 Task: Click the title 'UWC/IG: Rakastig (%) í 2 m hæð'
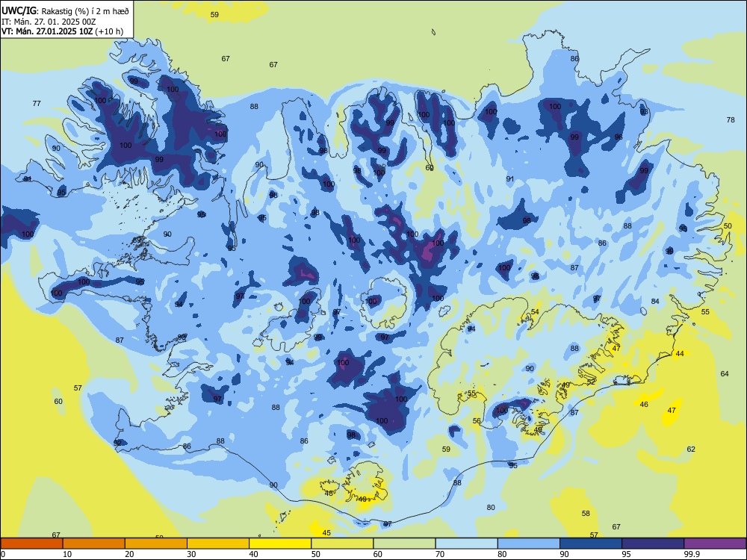65,11
